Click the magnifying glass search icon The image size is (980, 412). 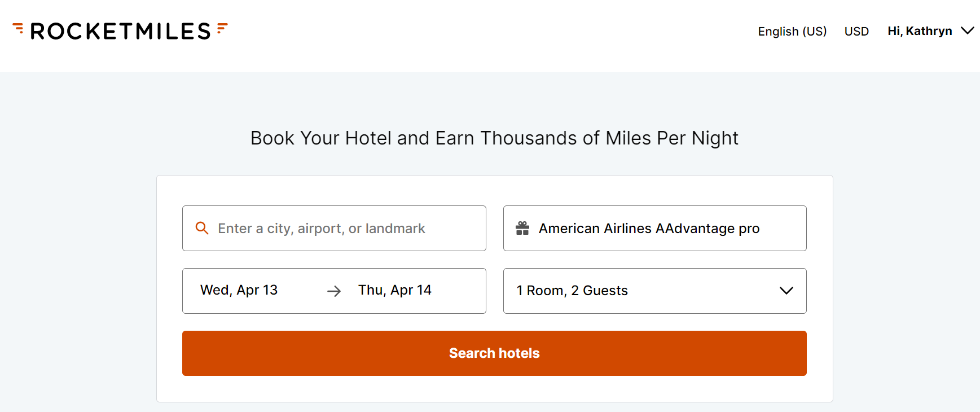[x=202, y=228]
